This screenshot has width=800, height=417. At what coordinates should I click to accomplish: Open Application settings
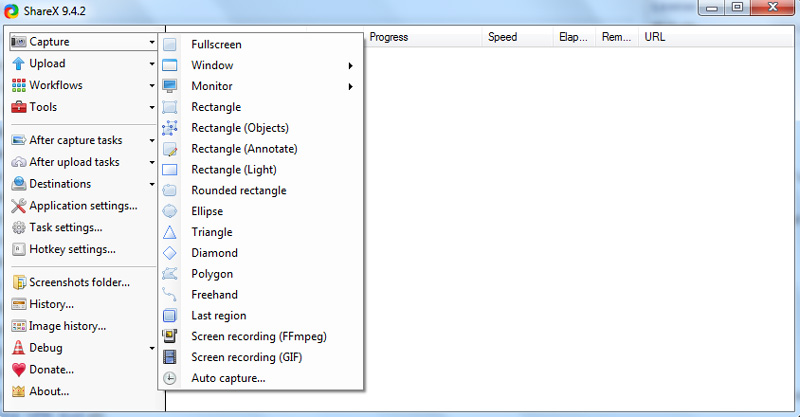(x=82, y=205)
